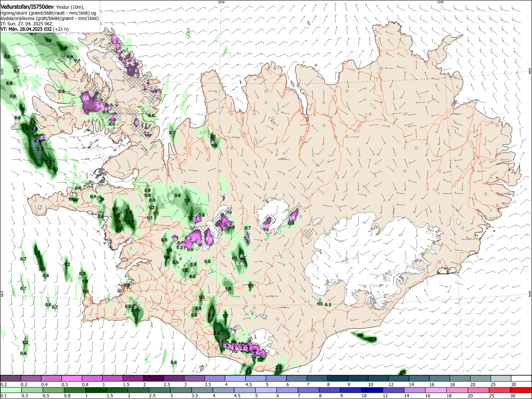Select the darkest green 1–1.5 rain swatch

point(96,390)
